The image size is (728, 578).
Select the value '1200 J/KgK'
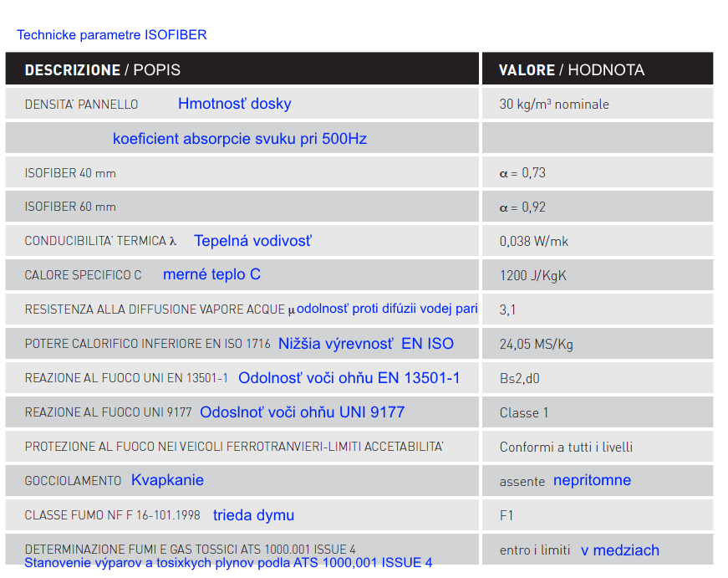tap(533, 275)
